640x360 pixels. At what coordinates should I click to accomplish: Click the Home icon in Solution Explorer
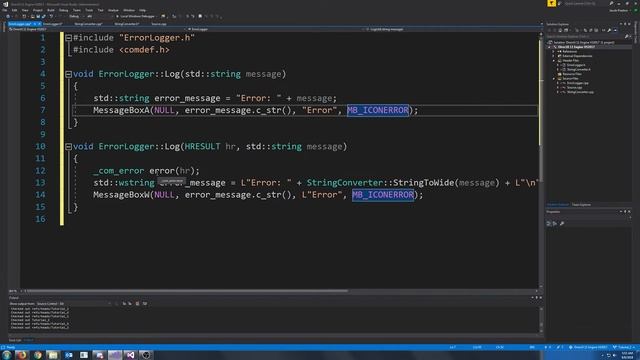click(560, 30)
